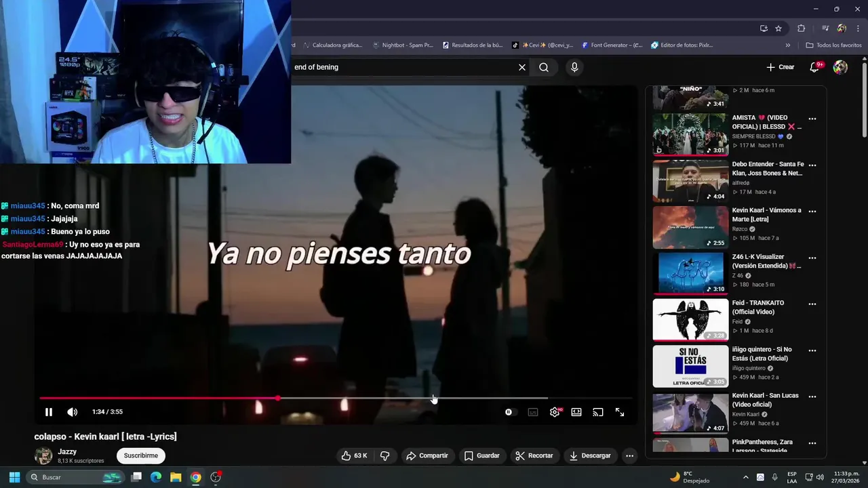Open the Calculadora gráfica bookmark
868x488 pixels.
click(332, 45)
